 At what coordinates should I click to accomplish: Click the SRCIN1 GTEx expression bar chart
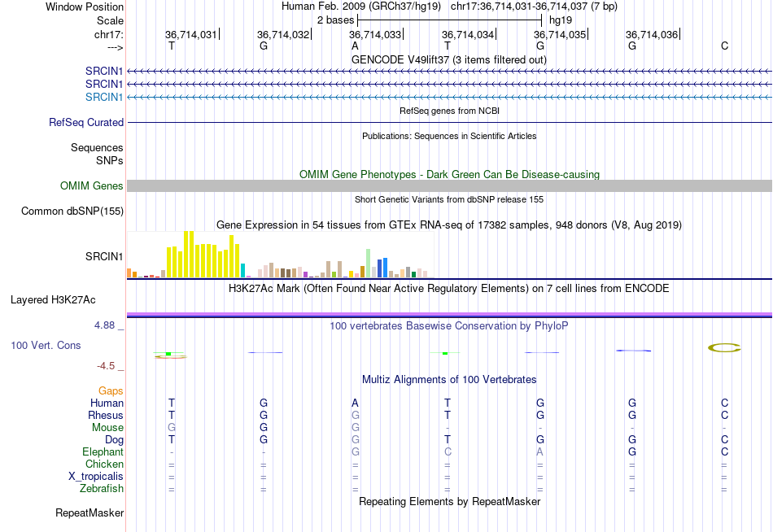coord(280,255)
